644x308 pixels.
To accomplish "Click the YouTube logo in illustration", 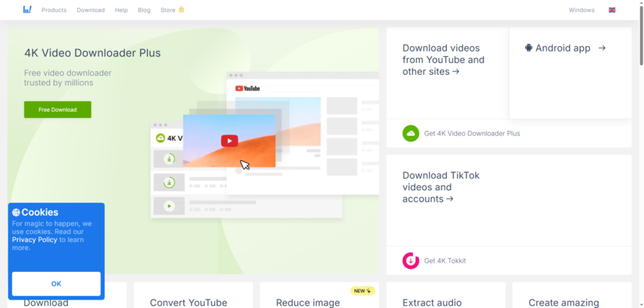I will coord(247,89).
